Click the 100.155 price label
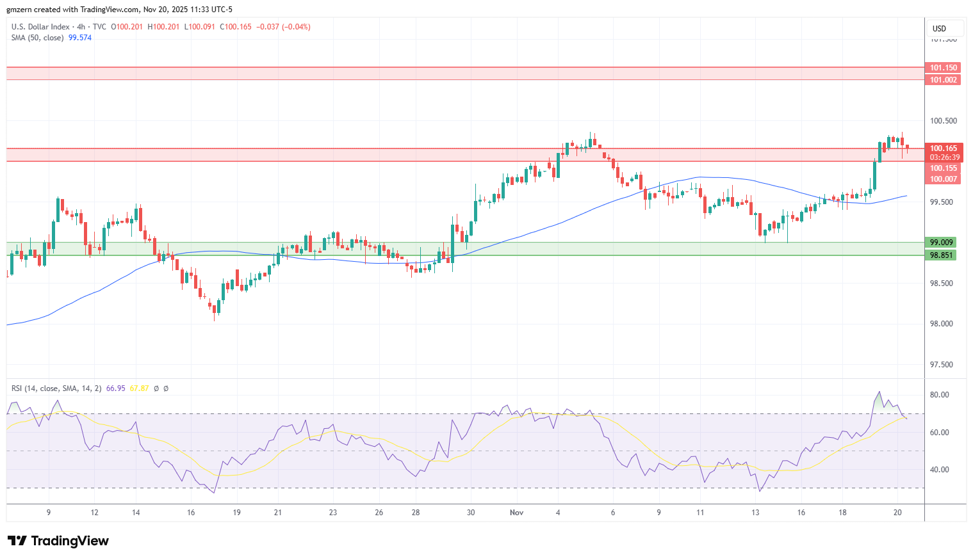Screen dimensions: 973x560 click(943, 168)
